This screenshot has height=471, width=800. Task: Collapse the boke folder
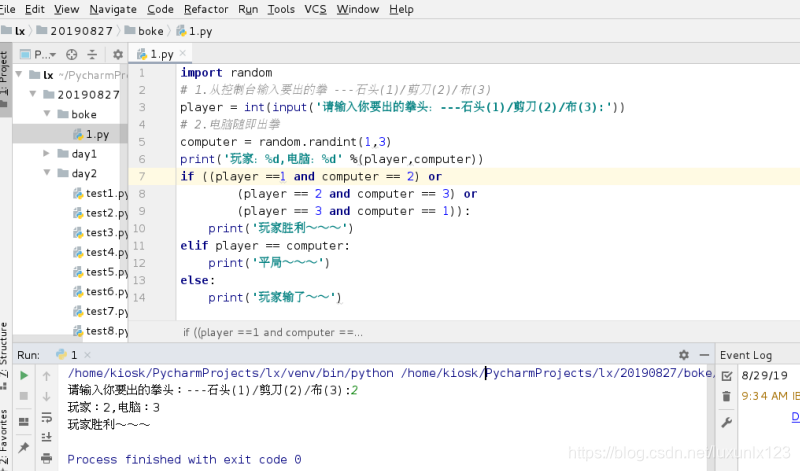coord(47,113)
